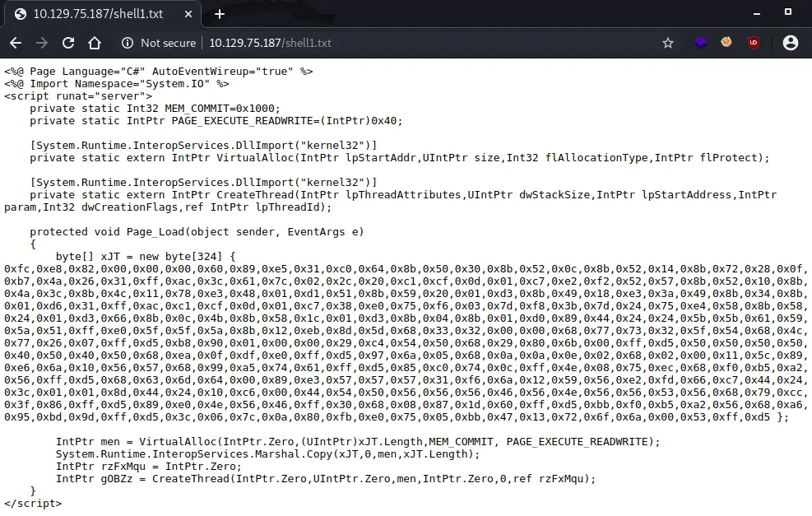Close the shell1.txt tab
812x516 pixels.
188,14
